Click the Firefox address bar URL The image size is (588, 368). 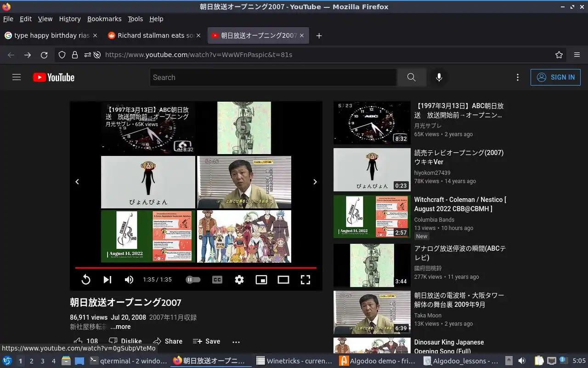(x=198, y=55)
